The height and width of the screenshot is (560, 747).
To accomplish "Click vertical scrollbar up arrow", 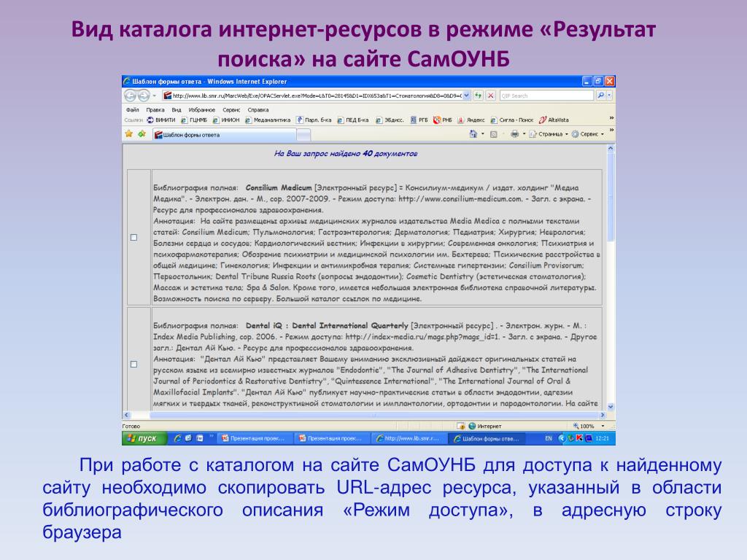I will click(611, 149).
